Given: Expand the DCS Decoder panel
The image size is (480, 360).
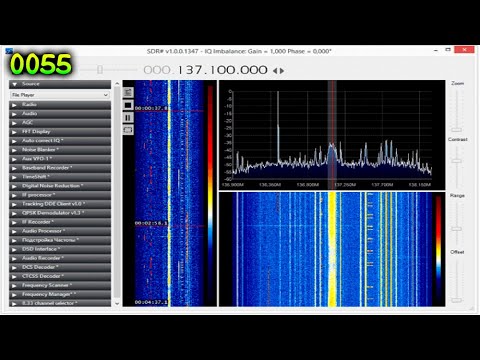Looking at the screenshot, I should pyautogui.click(x=60, y=267).
